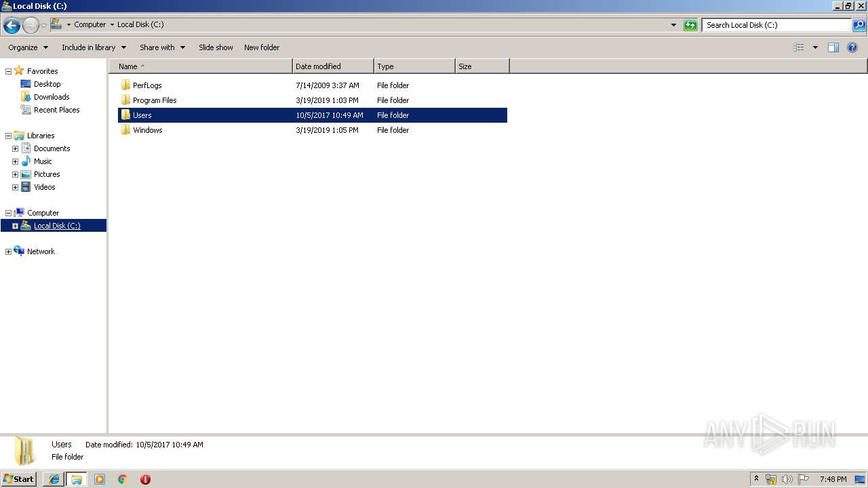Click the Forward navigation arrow button
The height and width of the screenshot is (488, 868).
coord(31,26)
